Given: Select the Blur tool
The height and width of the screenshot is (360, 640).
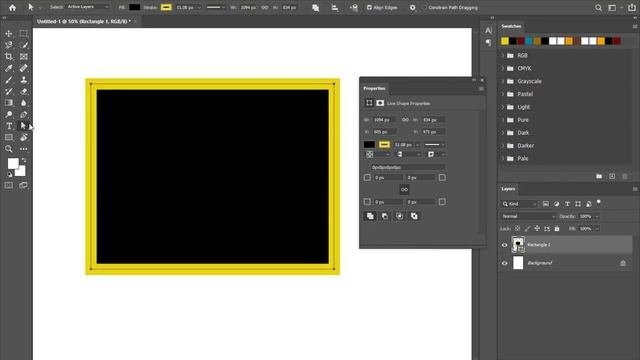Looking at the screenshot, I should (x=24, y=103).
